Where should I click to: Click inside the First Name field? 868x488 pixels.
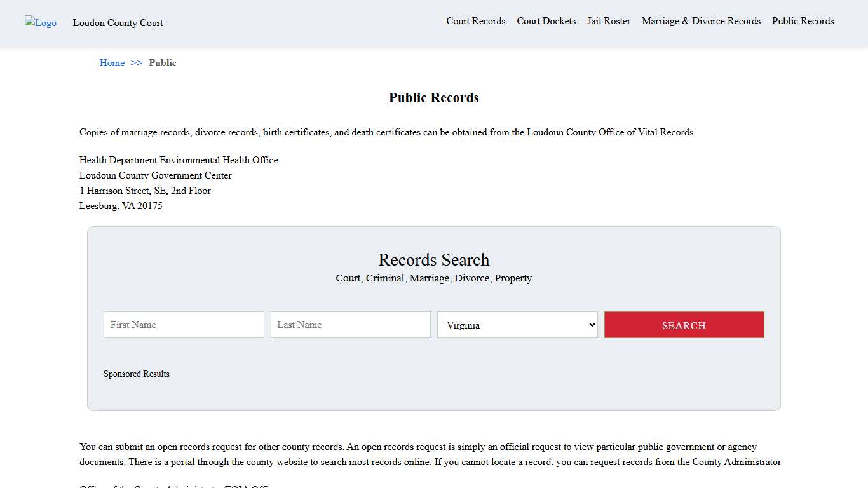[x=184, y=325]
